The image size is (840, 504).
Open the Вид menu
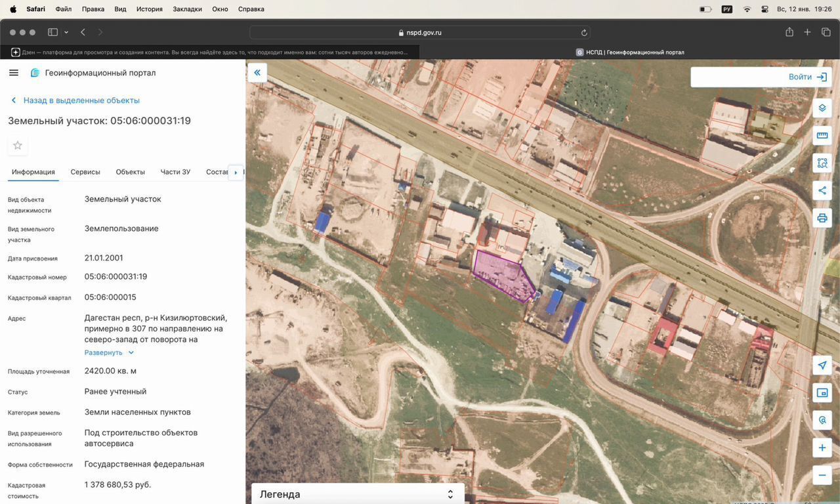[120, 9]
